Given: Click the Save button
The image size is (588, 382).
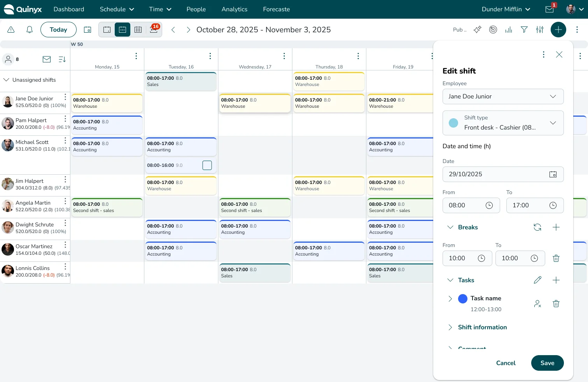Looking at the screenshot, I should pos(548,363).
